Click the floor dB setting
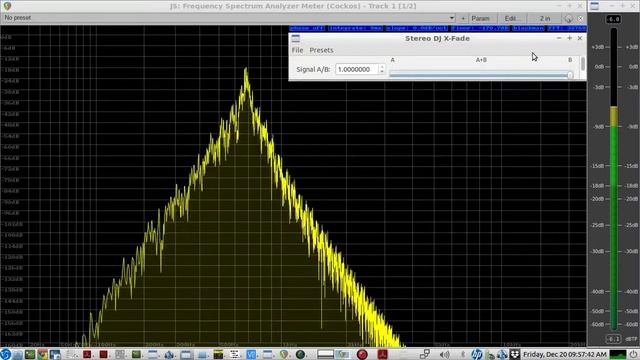 pyautogui.click(x=480, y=28)
